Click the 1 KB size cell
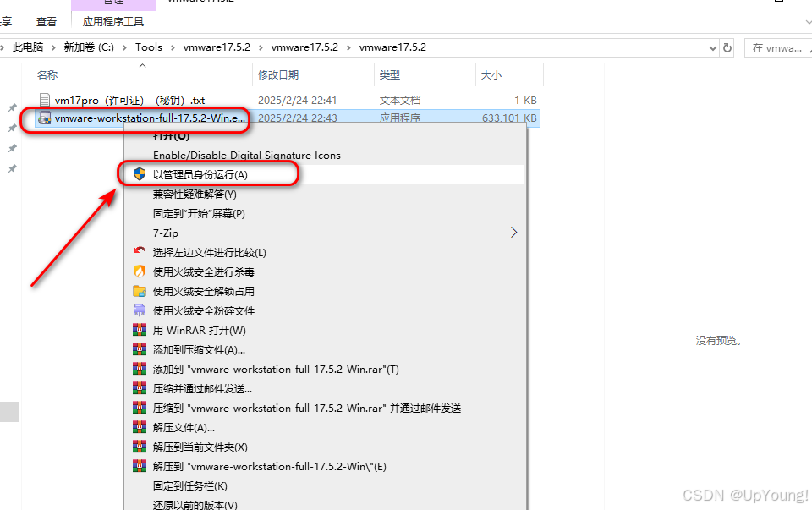 tap(525, 100)
